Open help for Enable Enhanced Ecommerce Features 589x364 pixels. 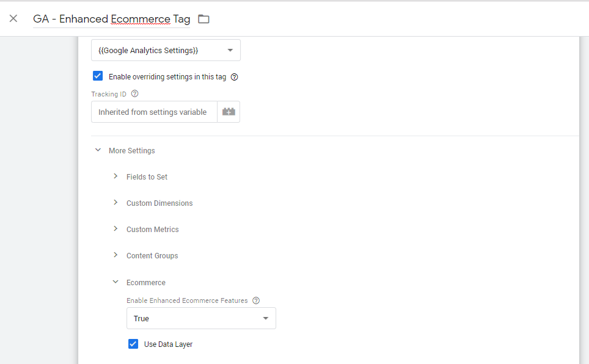pyautogui.click(x=256, y=300)
